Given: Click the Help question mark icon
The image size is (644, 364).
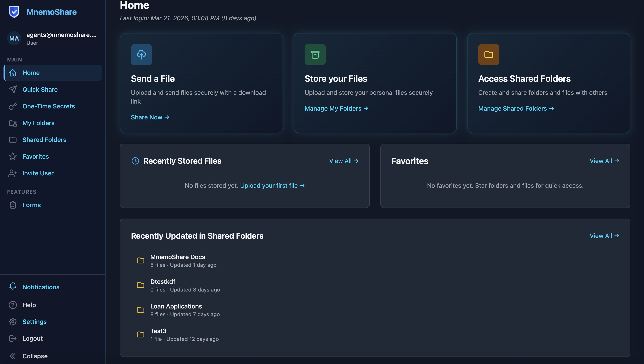Looking at the screenshot, I should click(13, 305).
